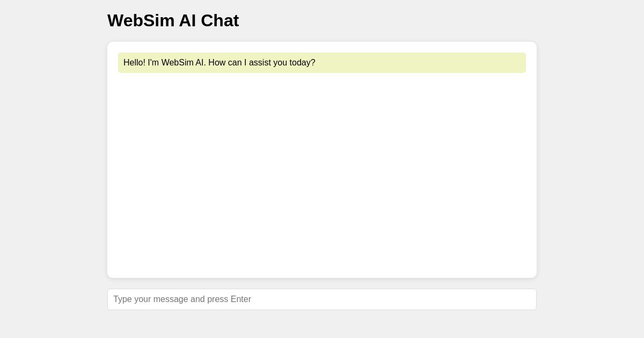Click the gray background right of the chat panel
Viewport: 644px width, 338px height.
(x=590, y=161)
